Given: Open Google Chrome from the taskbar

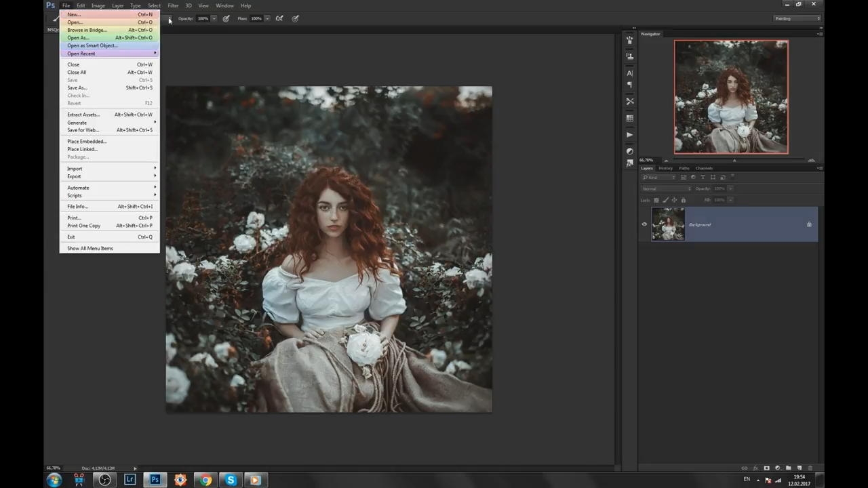Looking at the screenshot, I should tap(205, 480).
